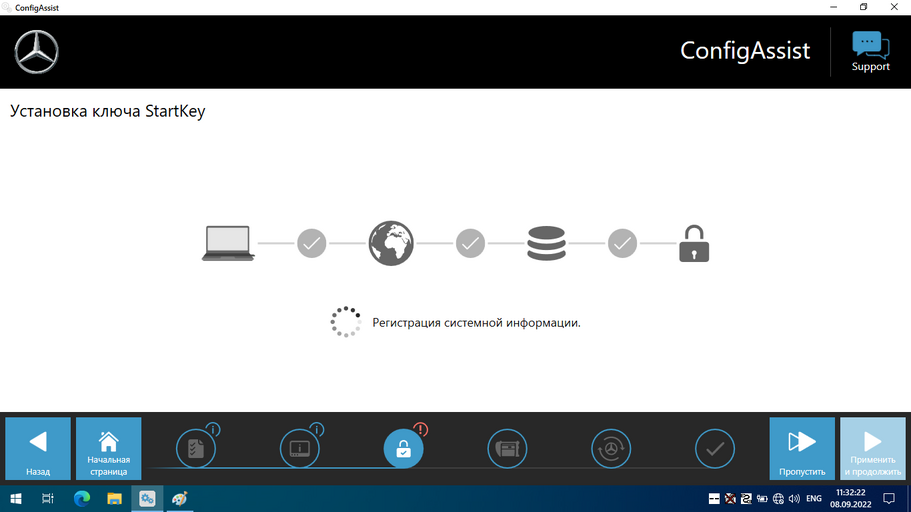Viewport: 911px width, 512px height.
Task: Open Task View in taskbar
Action: coord(48,499)
